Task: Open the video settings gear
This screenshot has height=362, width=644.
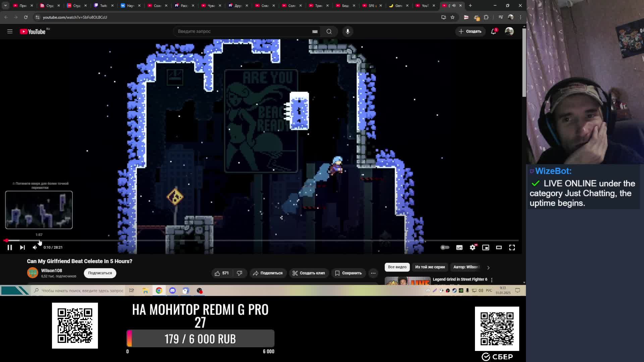Action: pos(473,247)
